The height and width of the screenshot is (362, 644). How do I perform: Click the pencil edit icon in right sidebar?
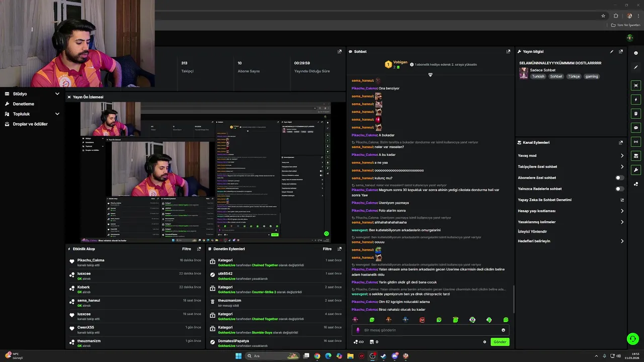(x=636, y=67)
